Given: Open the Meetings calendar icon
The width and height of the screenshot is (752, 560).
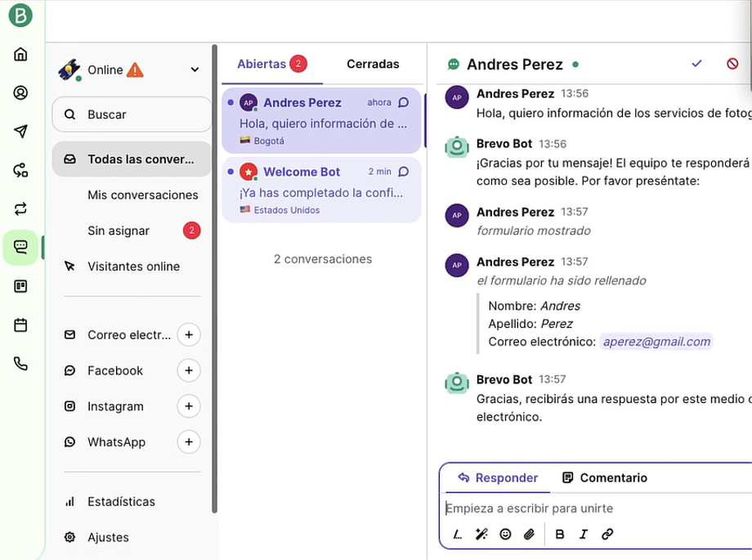Looking at the screenshot, I should [x=20, y=325].
